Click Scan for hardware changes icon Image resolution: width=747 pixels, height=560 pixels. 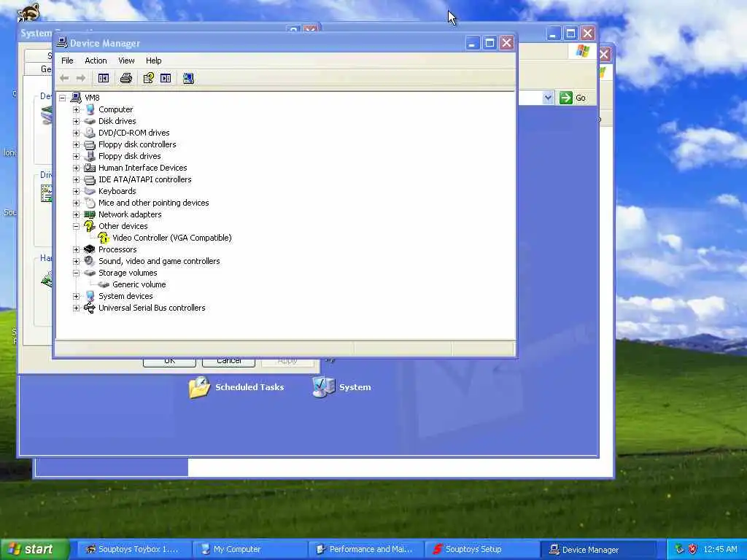point(188,78)
